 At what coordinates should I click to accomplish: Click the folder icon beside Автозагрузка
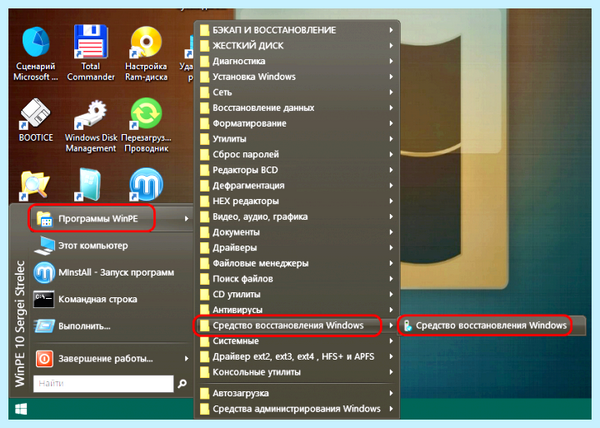point(205,393)
